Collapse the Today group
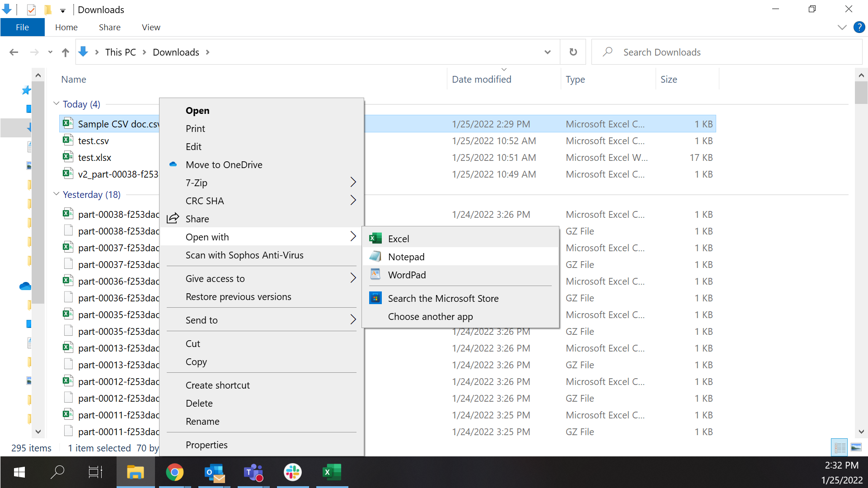This screenshot has height=488, width=868. click(x=56, y=103)
